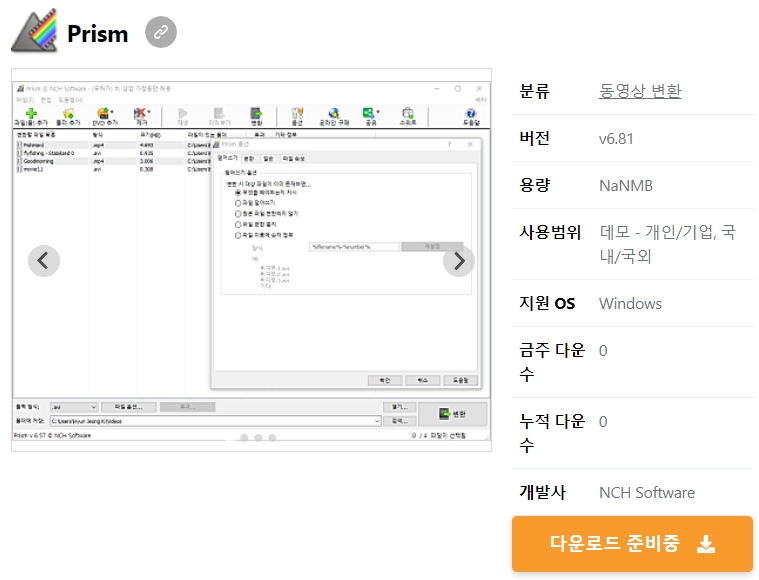This screenshot has height=580, width=759.
Task: Click the 지원 OS label
Action: click(x=547, y=303)
